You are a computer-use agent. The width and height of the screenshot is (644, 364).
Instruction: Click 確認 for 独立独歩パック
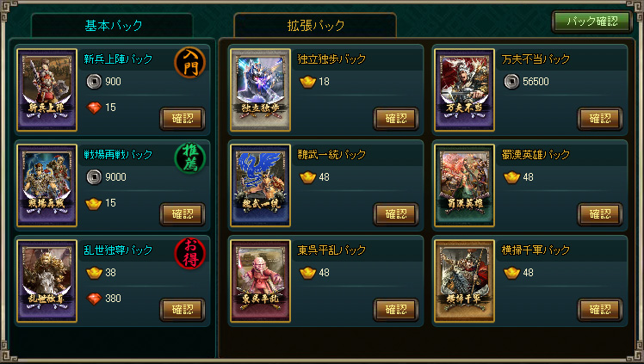[396, 119]
